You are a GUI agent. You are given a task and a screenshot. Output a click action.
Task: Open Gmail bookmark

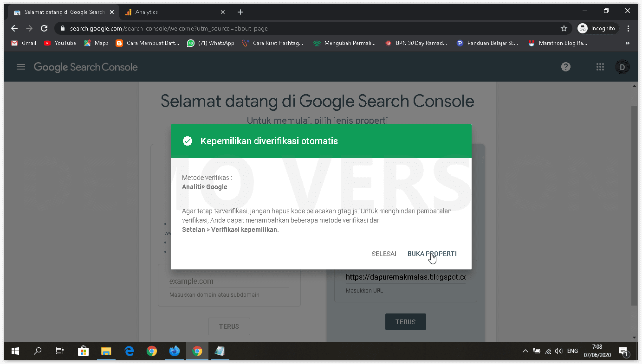pos(24,43)
